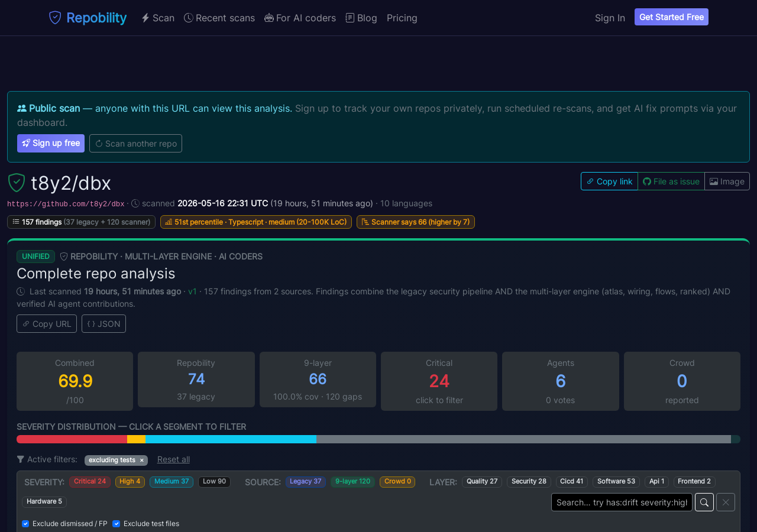Toggle the Crowd 0 source filter
The height and width of the screenshot is (532, 757).
pos(397,482)
